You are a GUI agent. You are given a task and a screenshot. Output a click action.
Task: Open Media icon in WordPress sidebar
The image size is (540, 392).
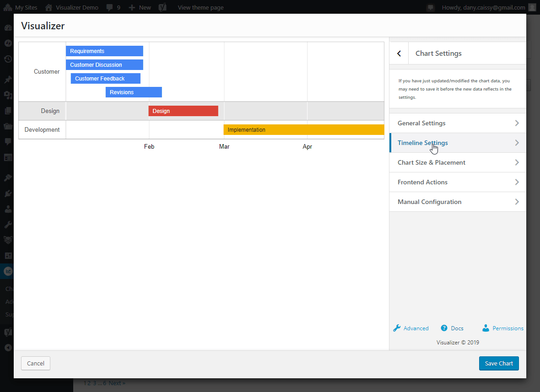pyautogui.click(x=8, y=95)
